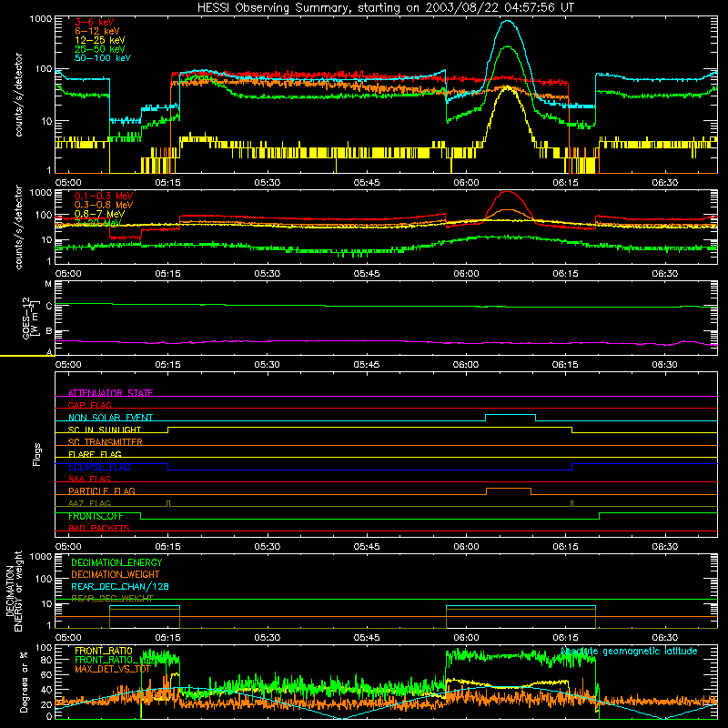Select the DECIMATION_WEIGHT legend label
Viewport: 728px width, 728px height.
116,574
